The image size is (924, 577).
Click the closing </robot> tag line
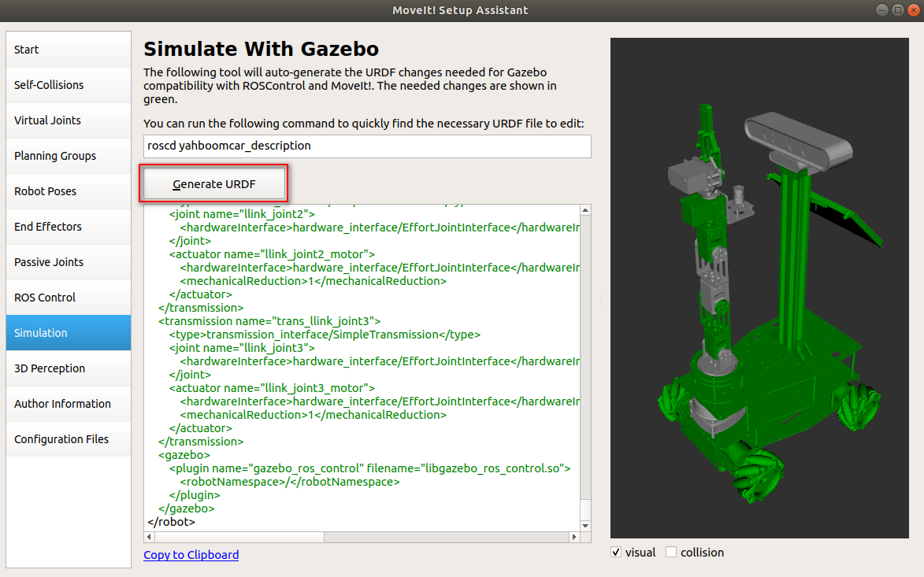172,522
